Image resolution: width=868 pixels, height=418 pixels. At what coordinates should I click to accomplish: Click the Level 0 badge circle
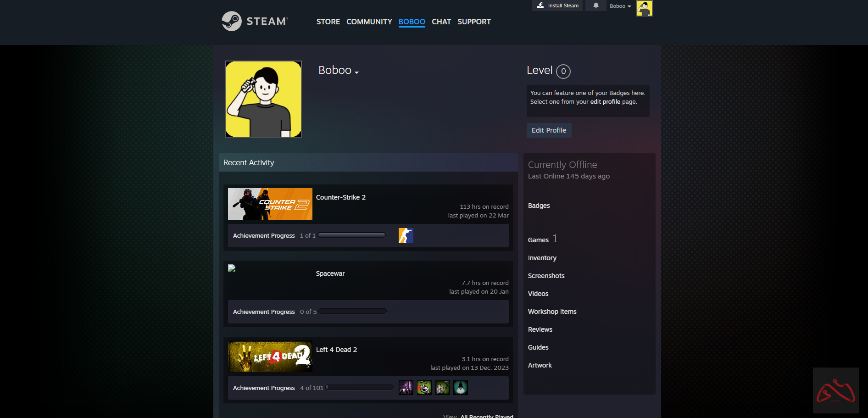[x=563, y=71]
